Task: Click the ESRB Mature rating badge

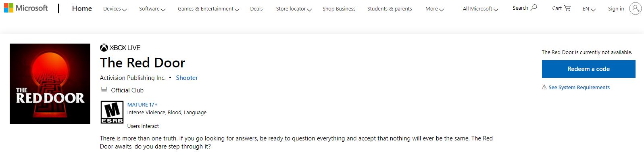Action: pos(112,112)
